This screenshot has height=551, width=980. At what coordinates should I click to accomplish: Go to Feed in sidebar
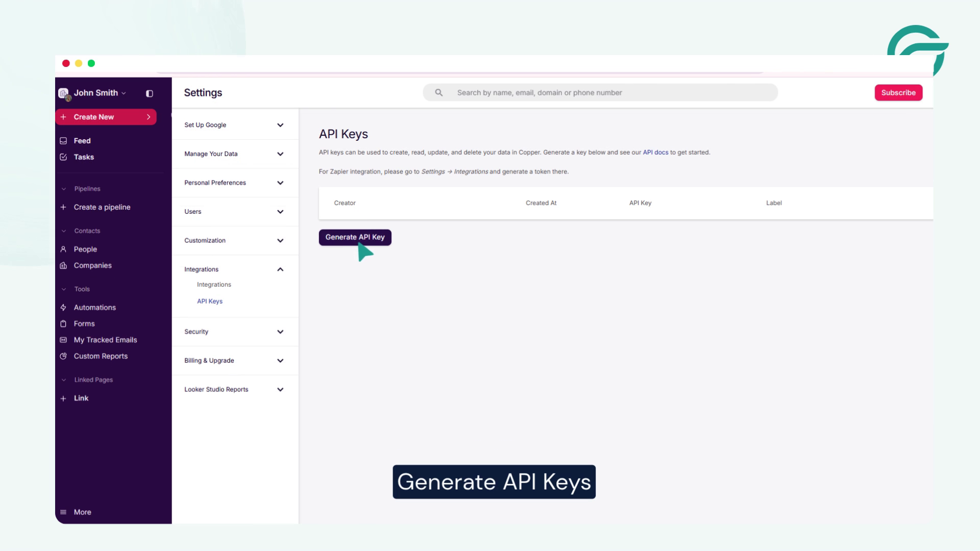[x=82, y=141]
